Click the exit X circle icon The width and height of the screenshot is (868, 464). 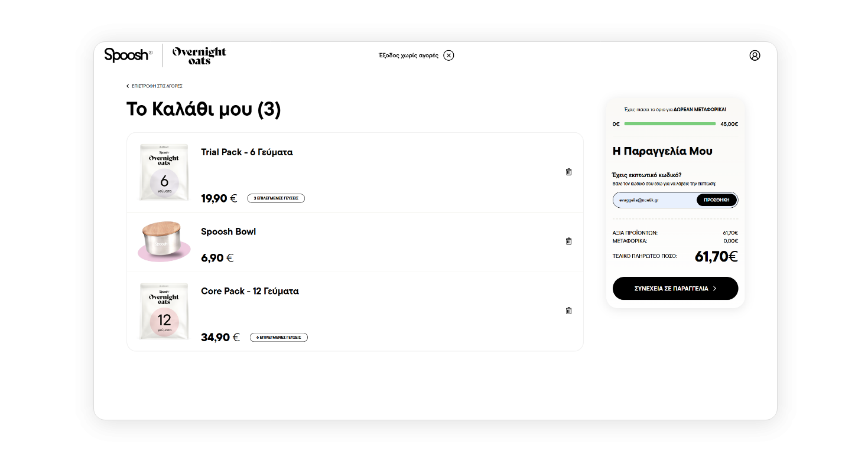click(449, 55)
